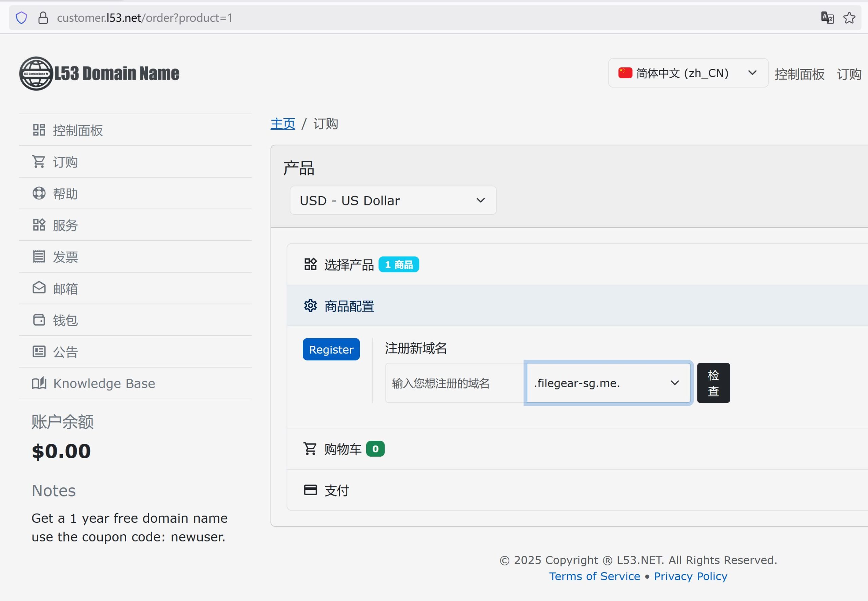This screenshot has width=868, height=601.
Task: Click the translate page icon in address bar
Action: [x=827, y=18]
